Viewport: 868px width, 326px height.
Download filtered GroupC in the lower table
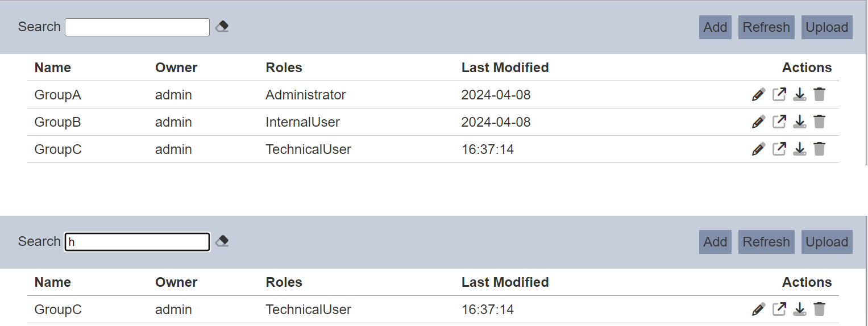[800, 309]
